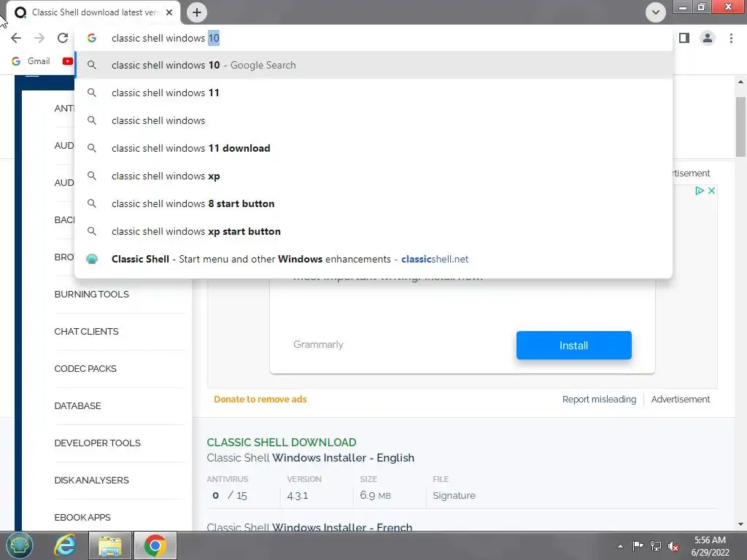Screen dimensions: 747x560
Task: Select 'classic shell windows xp start button'
Action: click(x=373, y=231)
